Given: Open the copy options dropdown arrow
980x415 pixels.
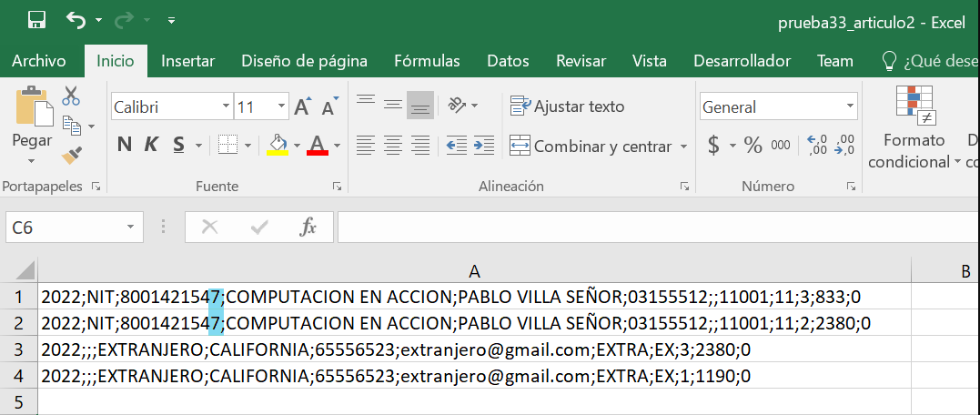Looking at the screenshot, I should click(92, 127).
